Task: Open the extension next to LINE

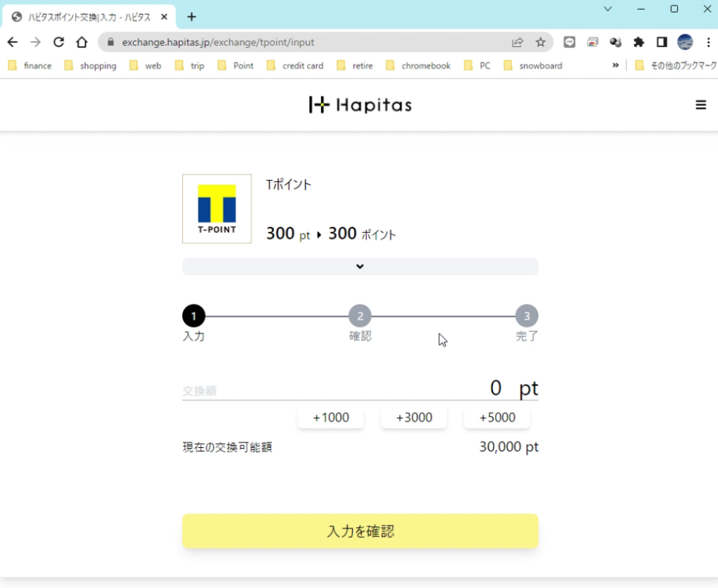Action: pos(592,42)
